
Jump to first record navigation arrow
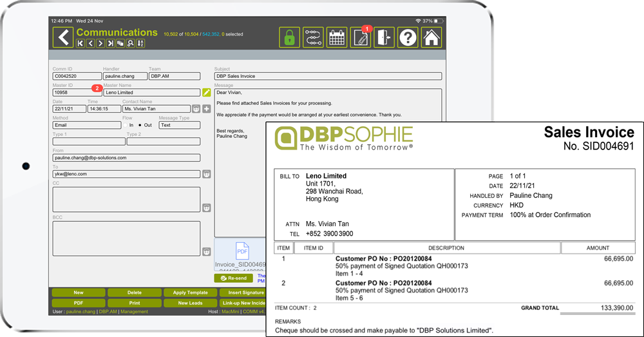(x=80, y=43)
